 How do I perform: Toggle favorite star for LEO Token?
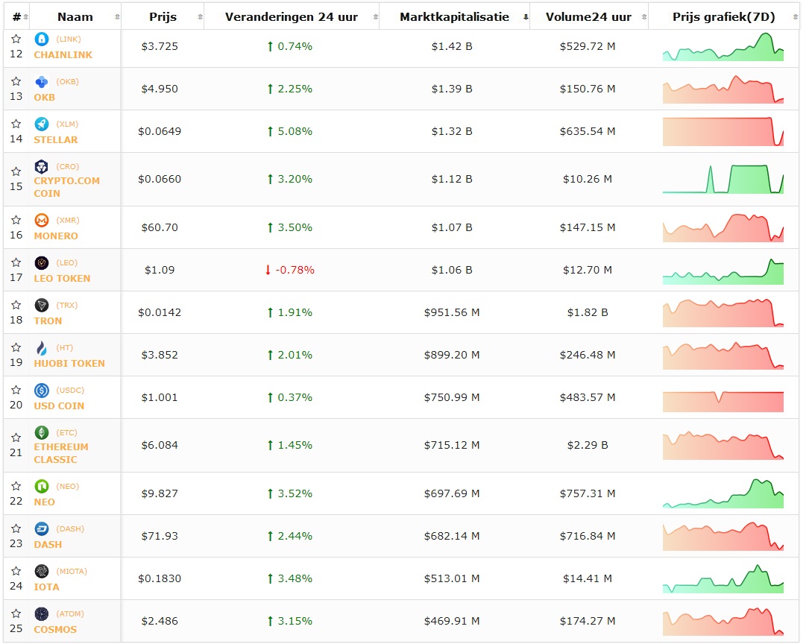point(16,262)
